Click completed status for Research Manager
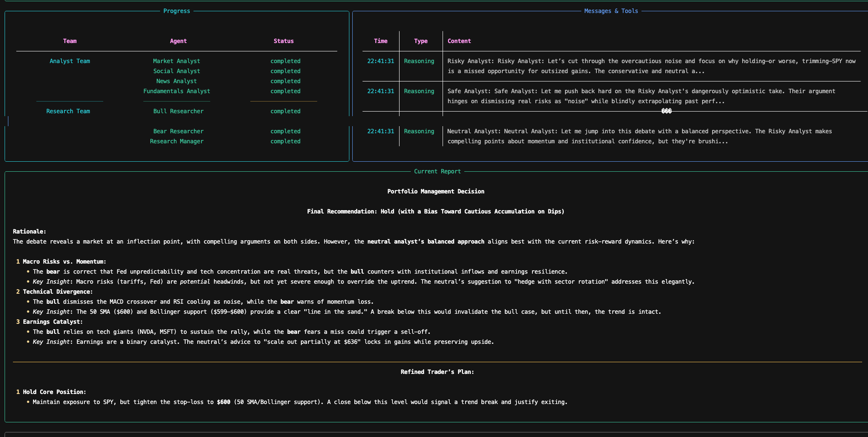 [x=285, y=141]
